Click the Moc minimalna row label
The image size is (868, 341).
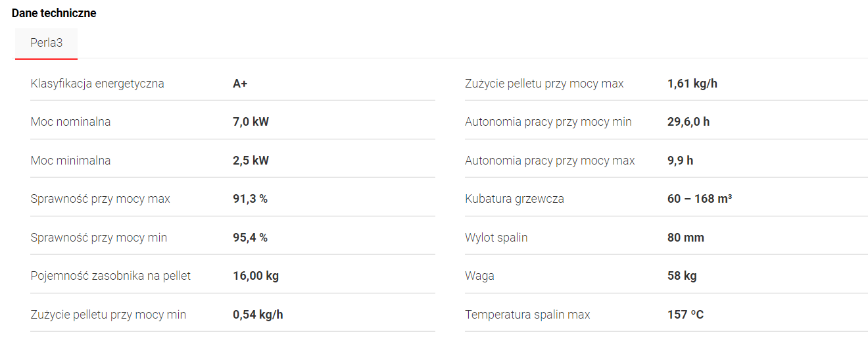point(70,161)
